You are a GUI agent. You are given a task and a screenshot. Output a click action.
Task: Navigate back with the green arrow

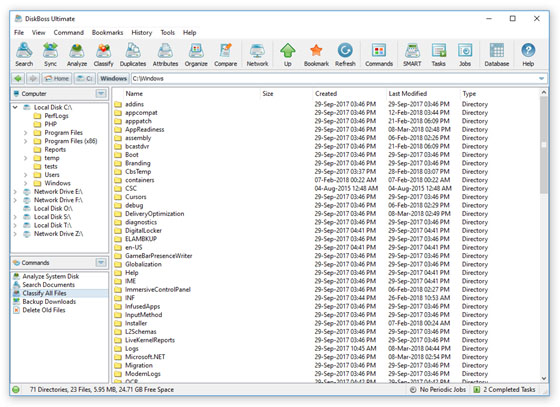coord(18,78)
